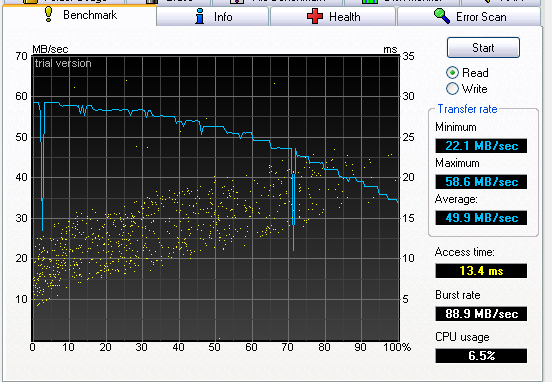This screenshot has height=382, width=552.
Task: Open the partially visible Disk monitor tab icon
Action: (x=370, y=1)
